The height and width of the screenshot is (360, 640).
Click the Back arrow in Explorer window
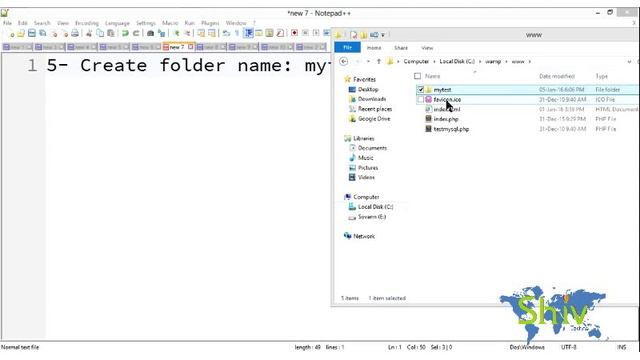pos(344,62)
